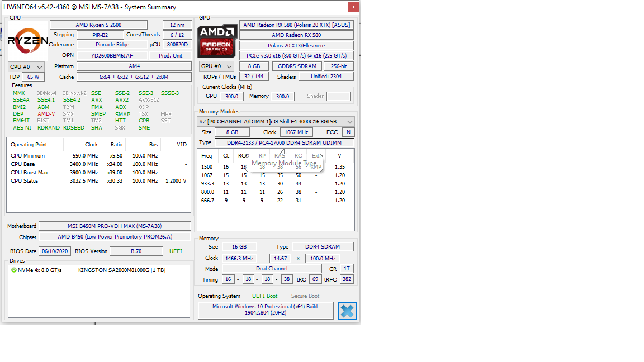Click the memory module Clock 1067 MHz field
The width and height of the screenshot is (644, 362).
296,132
